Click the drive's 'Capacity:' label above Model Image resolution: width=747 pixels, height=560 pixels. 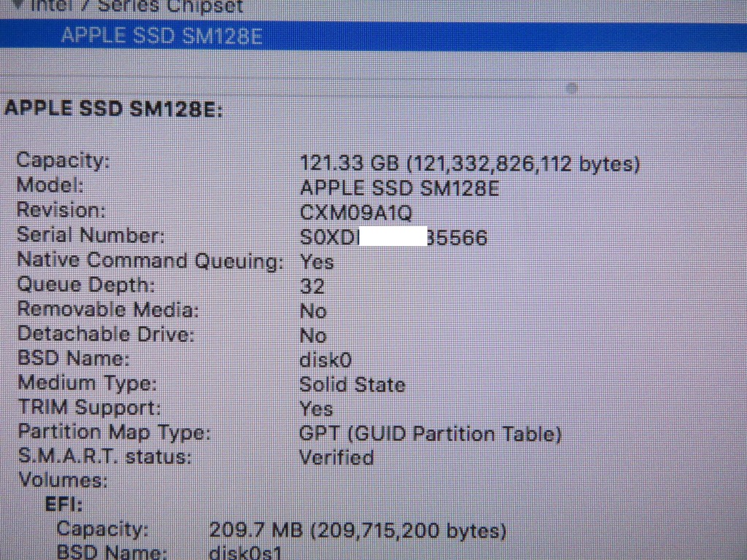tap(63, 160)
